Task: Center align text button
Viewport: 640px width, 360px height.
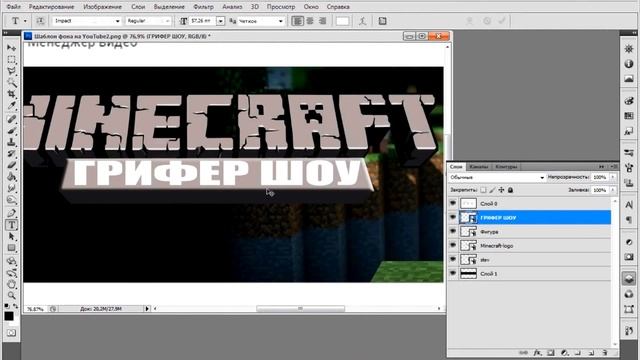Action: 310,21
